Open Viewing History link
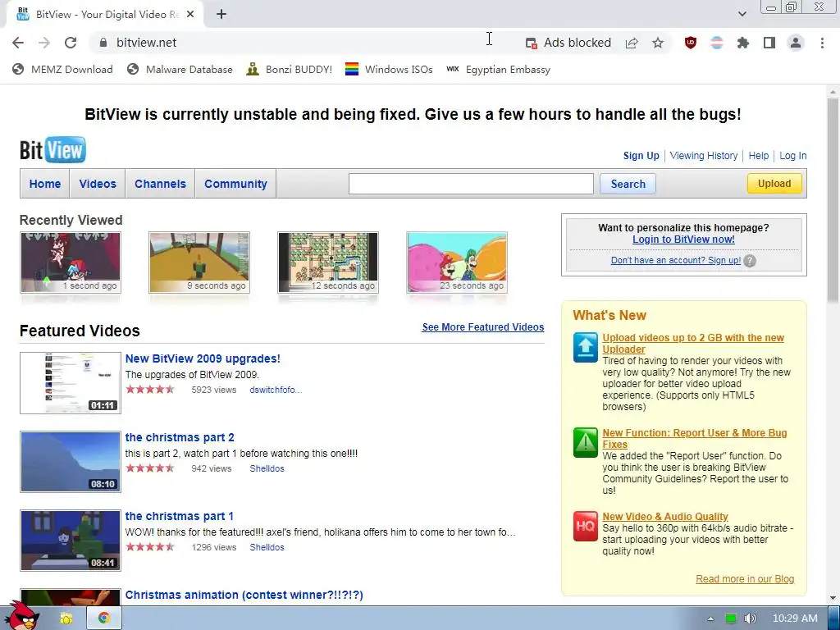Image resolution: width=840 pixels, height=630 pixels. [x=703, y=155]
